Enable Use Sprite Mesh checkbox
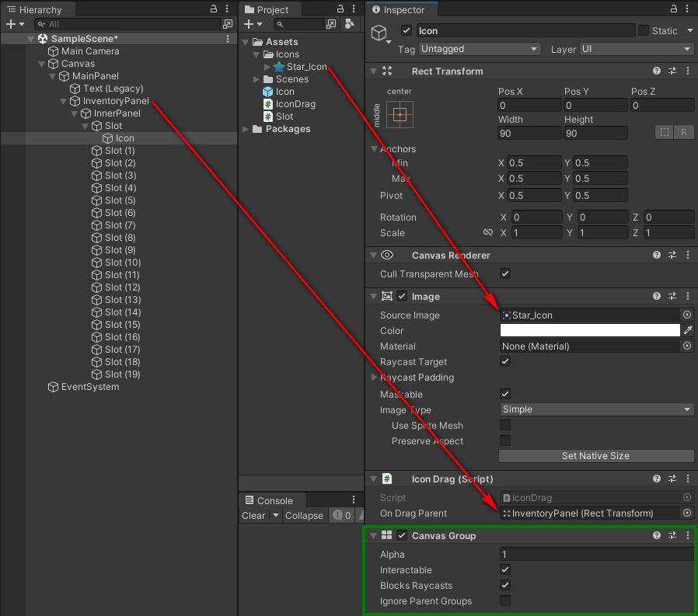 point(504,425)
